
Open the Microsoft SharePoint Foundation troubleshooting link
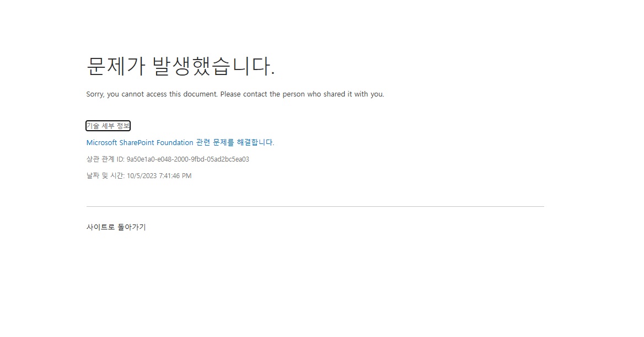tap(180, 143)
